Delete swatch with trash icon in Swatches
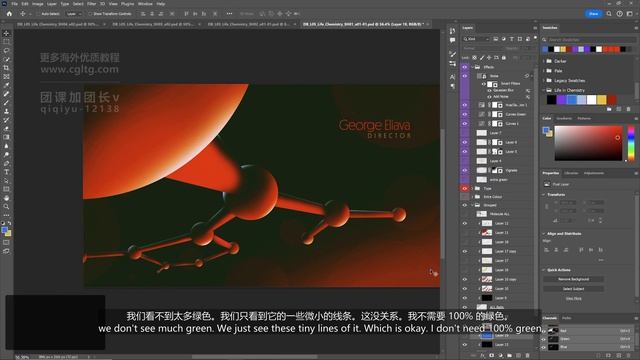640x360 pixels. point(628,109)
